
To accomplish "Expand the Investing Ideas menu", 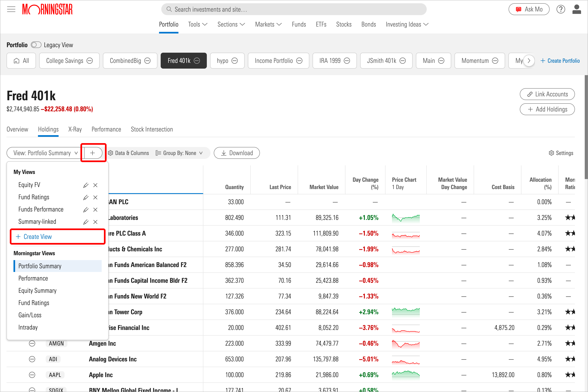I will click(x=407, y=24).
